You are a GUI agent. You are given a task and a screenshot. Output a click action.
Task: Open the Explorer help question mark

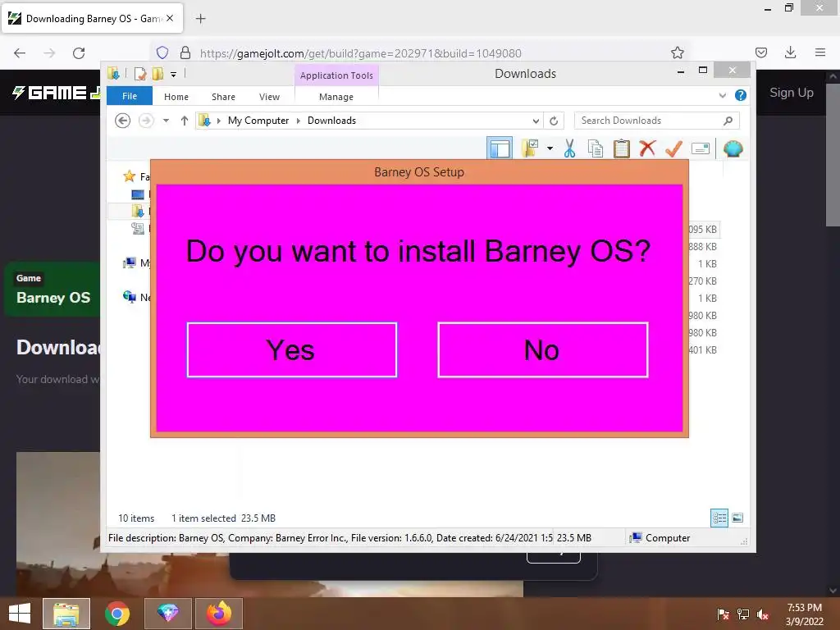(741, 95)
